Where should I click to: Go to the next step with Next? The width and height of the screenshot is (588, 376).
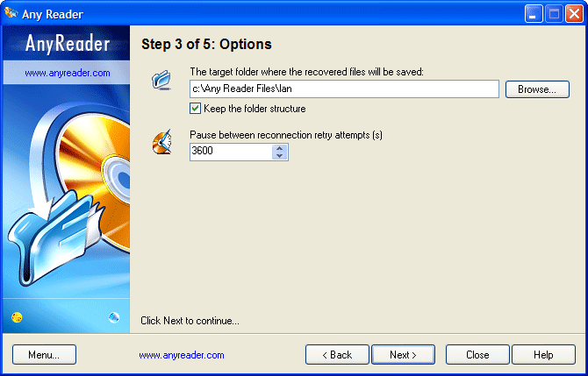coord(403,355)
